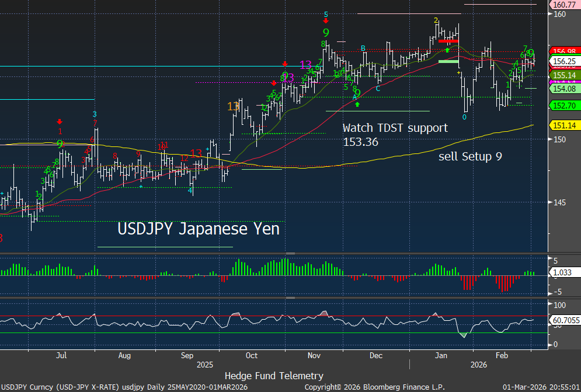Select the pink 160.77 price label
This screenshot has height=392, width=581.
(x=564, y=5)
